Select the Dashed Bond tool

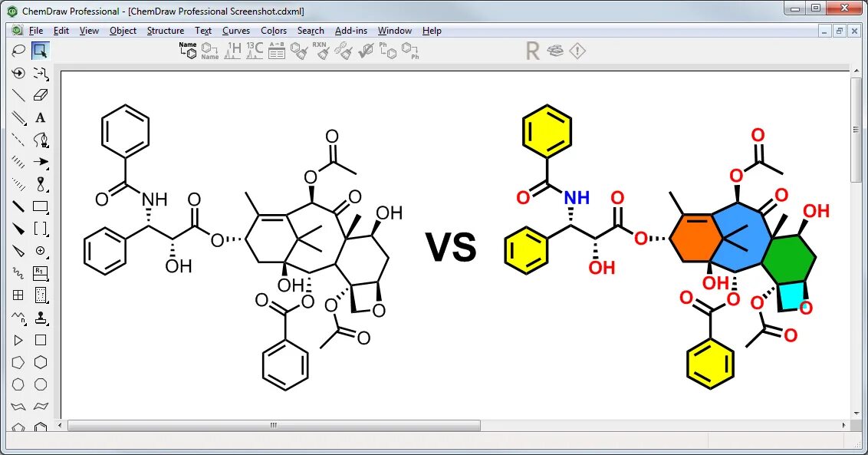pyautogui.click(x=18, y=140)
